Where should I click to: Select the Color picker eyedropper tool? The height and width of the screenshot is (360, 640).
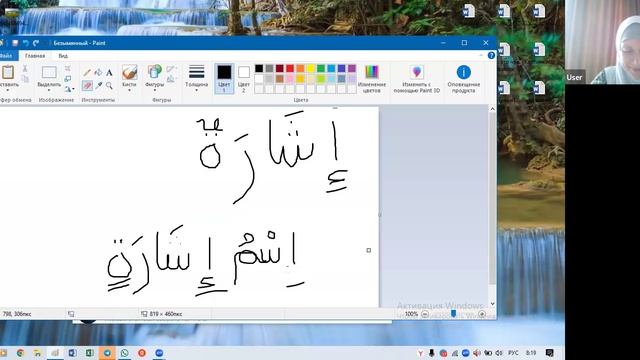click(98, 85)
